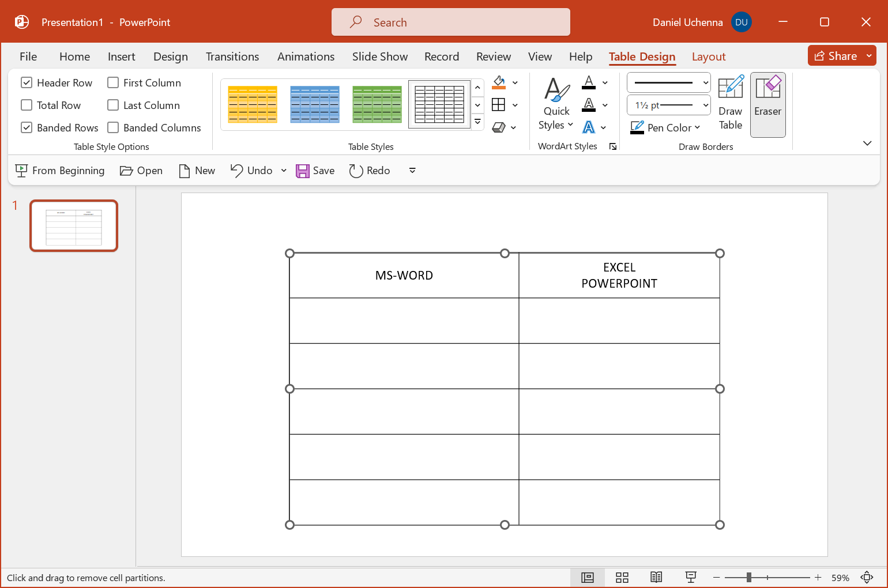Open the Layout tab

point(708,56)
